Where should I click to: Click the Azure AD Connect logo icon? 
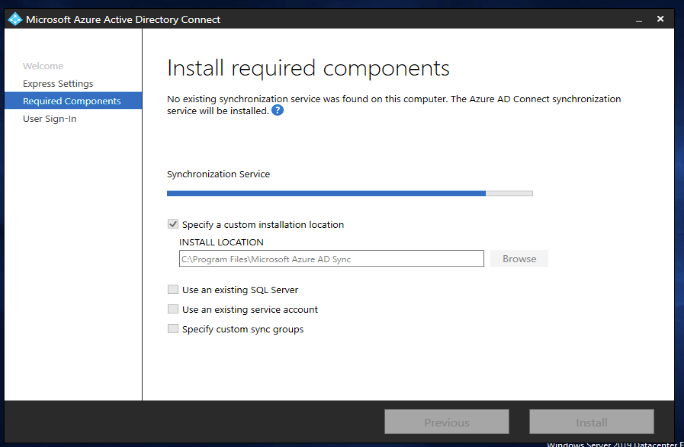point(15,19)
